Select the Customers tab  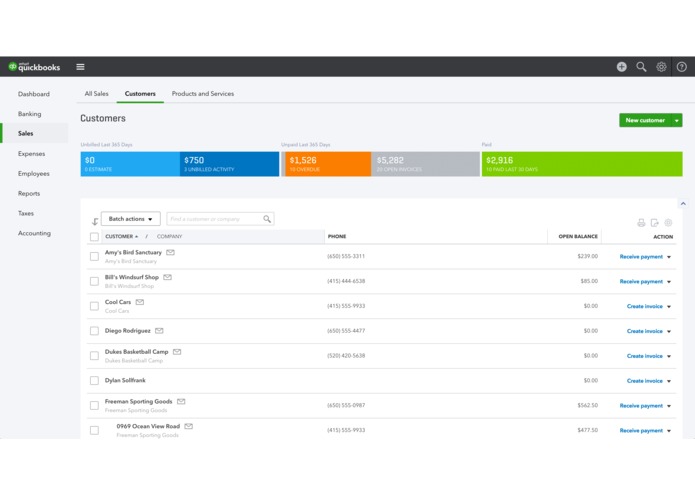(140, 94)
